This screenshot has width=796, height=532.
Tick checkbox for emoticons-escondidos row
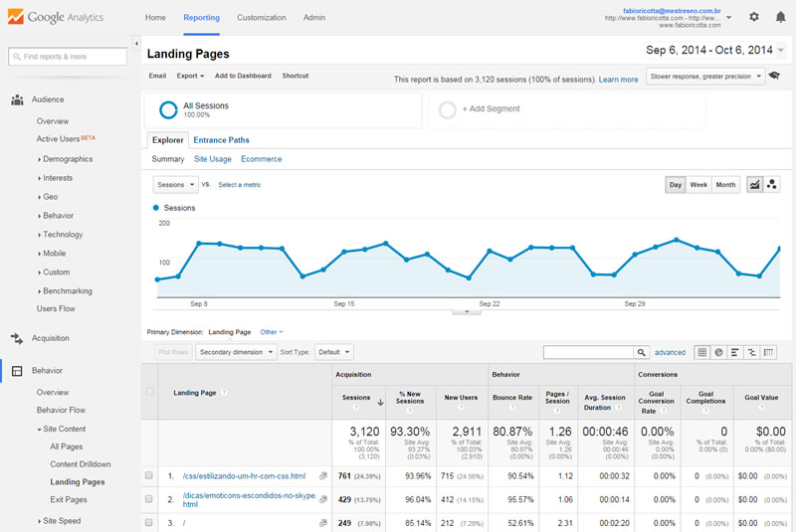pos(148,499)
